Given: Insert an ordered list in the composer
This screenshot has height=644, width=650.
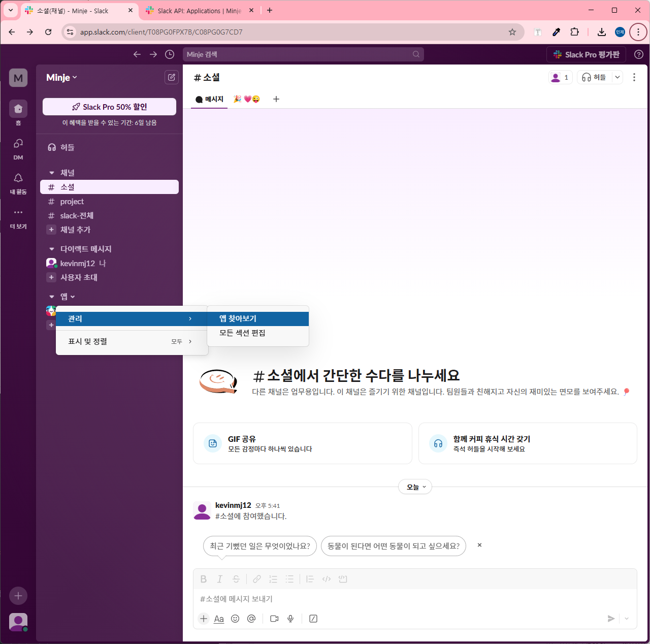Looking at the screenshot, I should (273, 579).
